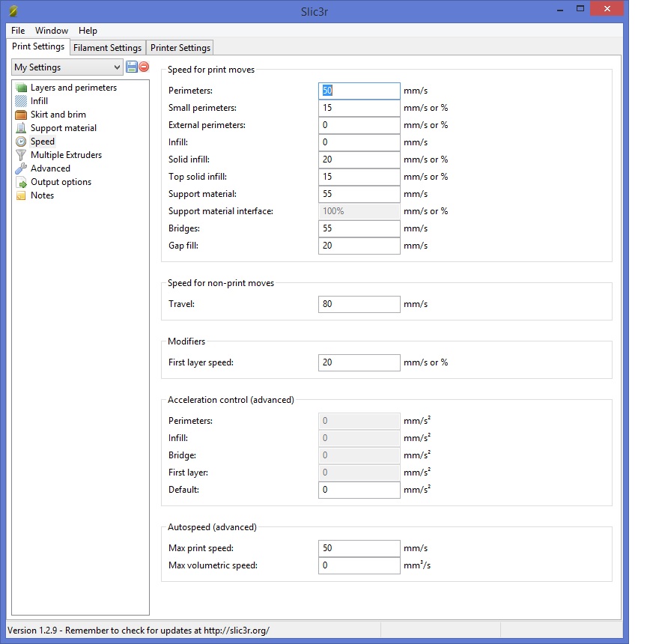The height and width of the screenshot is (644, 647).
Task: Click the acceleration Perimeters field
Action: (x=359, y=421)
